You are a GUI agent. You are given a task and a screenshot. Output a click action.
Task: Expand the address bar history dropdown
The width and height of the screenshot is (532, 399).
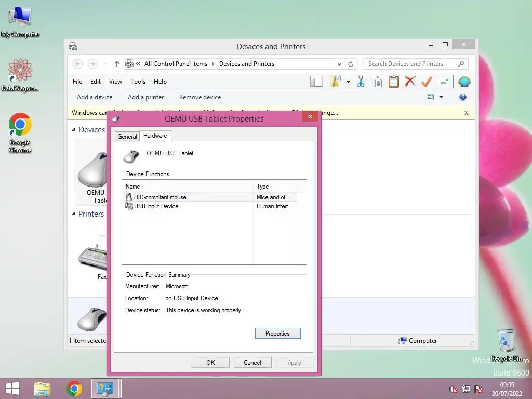pos(339,64)
